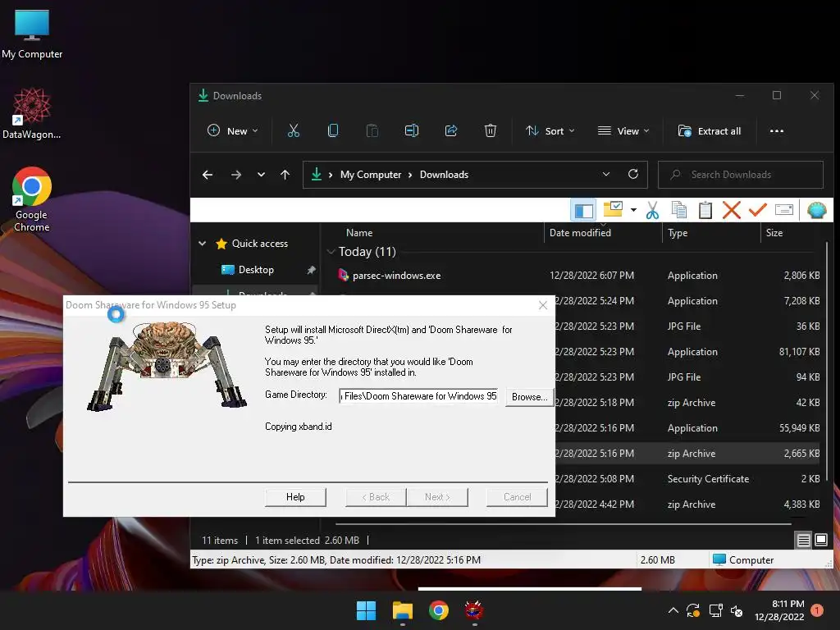
Task: Open the See more three-dots menu
Action: click(x=776, y=130)
